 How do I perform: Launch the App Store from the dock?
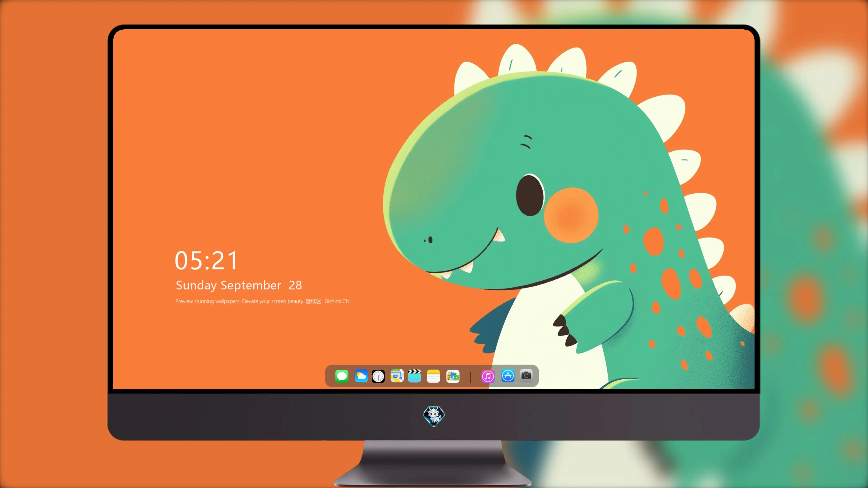(507, 375)
